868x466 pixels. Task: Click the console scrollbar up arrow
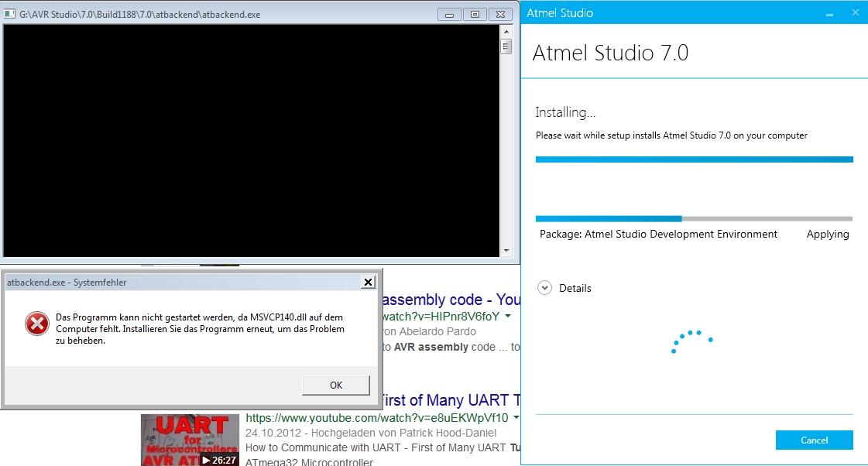point(506,32)
